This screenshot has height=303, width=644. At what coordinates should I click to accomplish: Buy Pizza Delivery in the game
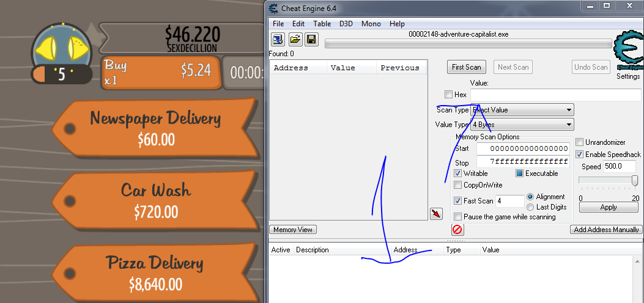coord(155,272)
